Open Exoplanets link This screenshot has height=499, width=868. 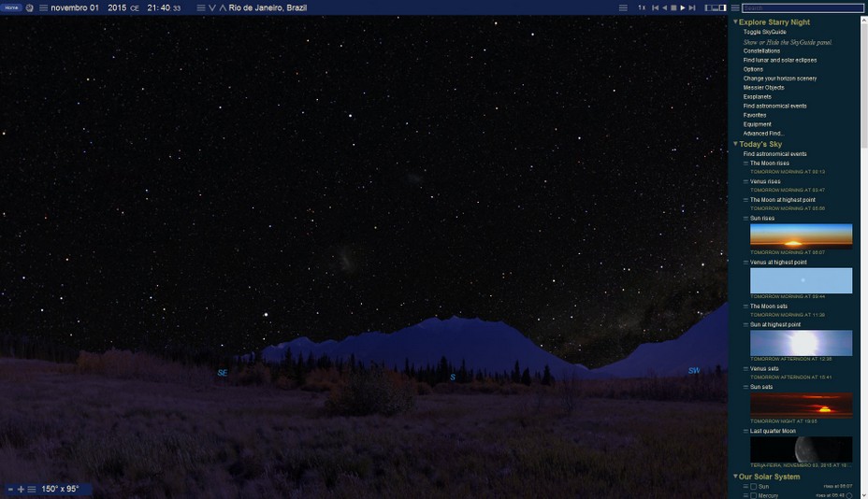(x=757, y=97)
